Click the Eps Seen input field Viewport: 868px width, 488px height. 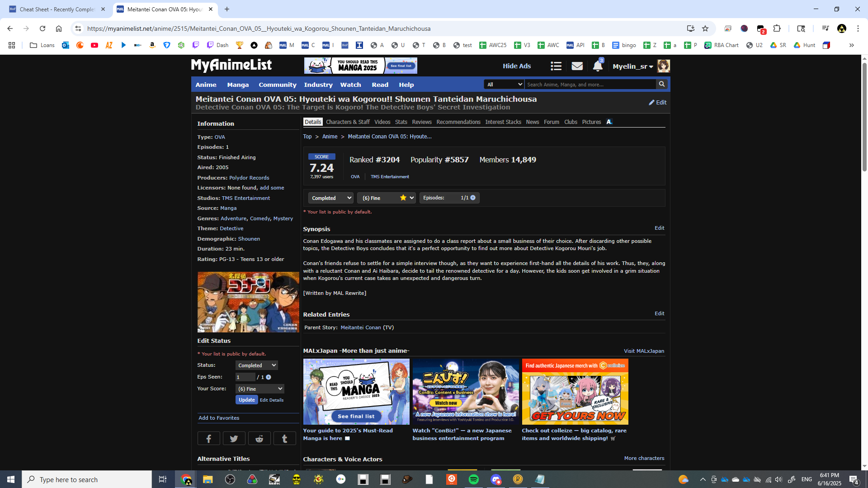tap(245, 377)
